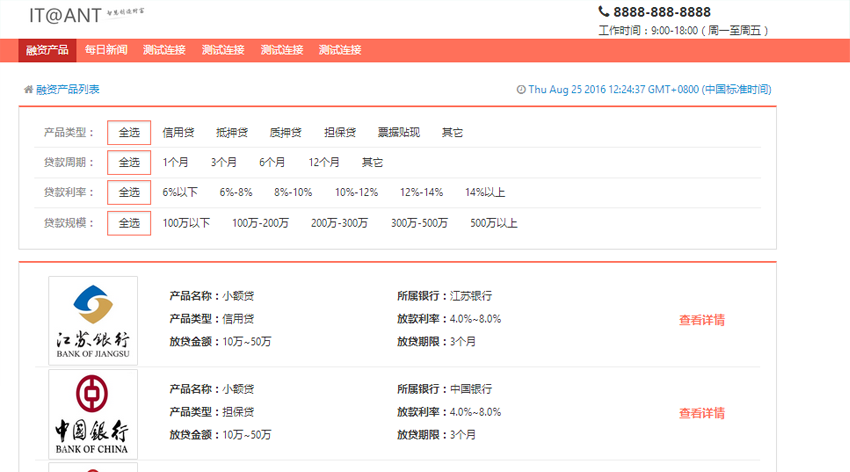Select 全选 in the 贷款周期 row
The width and height of the screenshot is (850, 472).
(129, 163)
